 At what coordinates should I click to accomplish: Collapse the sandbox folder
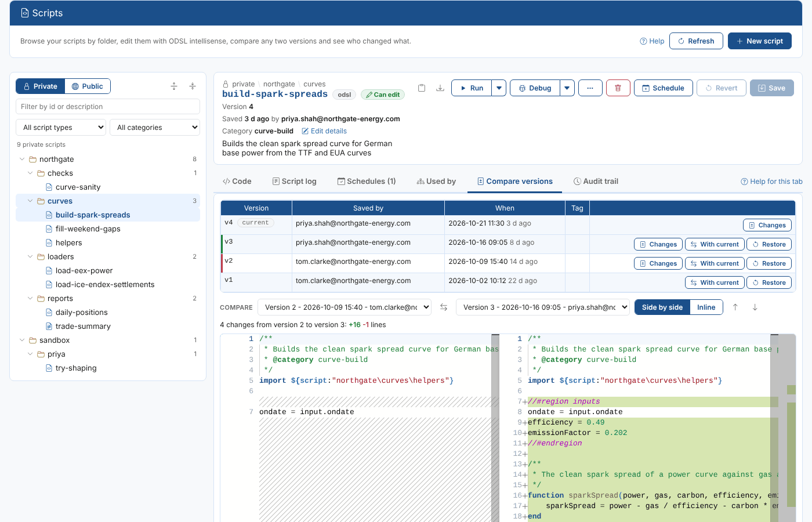22,340
